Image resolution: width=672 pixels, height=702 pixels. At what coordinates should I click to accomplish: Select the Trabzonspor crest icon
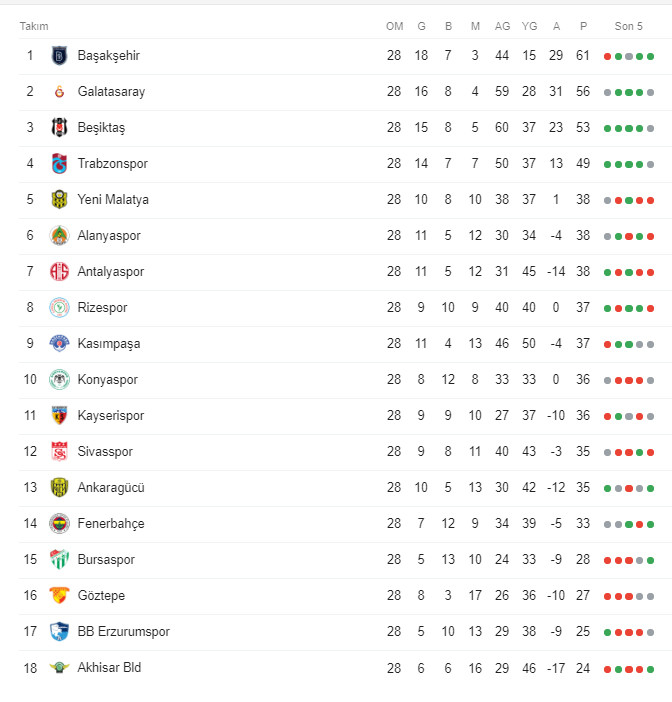coord(59,164)
